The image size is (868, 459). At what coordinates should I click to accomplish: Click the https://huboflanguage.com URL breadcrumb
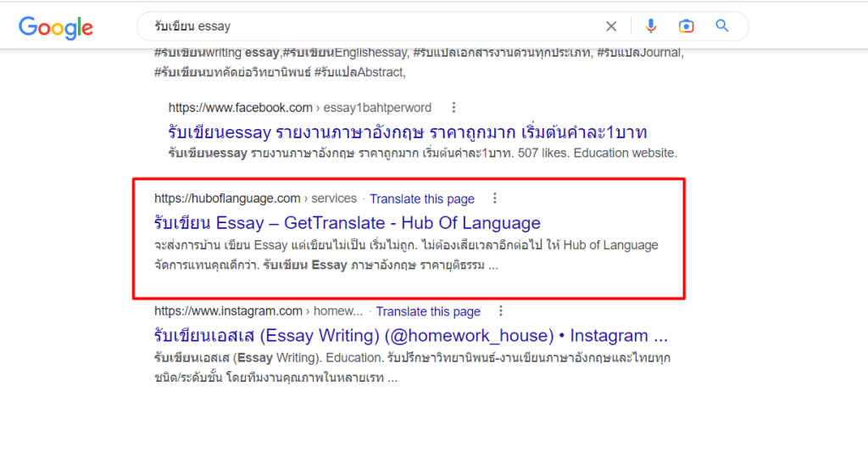pyautogui.click(x=255, y=199)
